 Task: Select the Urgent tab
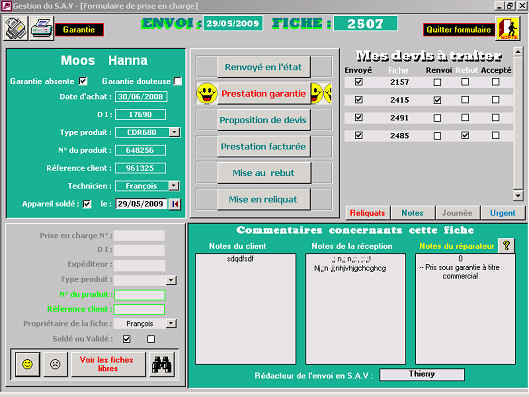[x=503, y=213]
